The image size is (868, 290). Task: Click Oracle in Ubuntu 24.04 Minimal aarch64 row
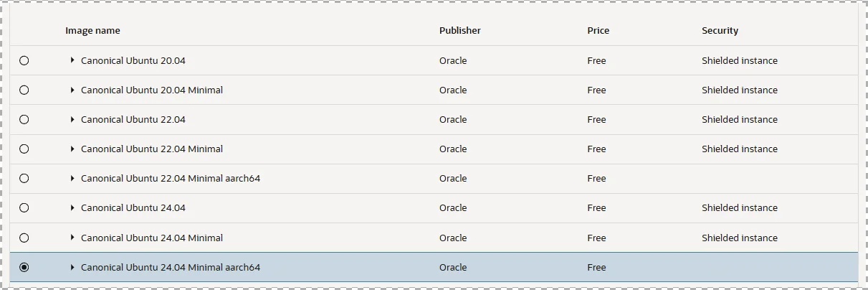click(x=453, y=268)
